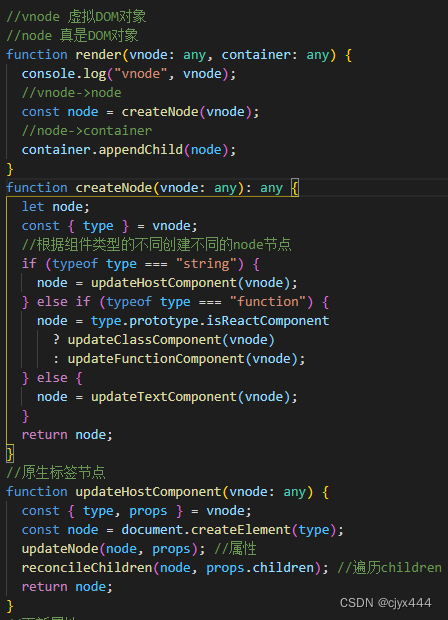Click the "function" string literal in else if

[x=268, y=302]
